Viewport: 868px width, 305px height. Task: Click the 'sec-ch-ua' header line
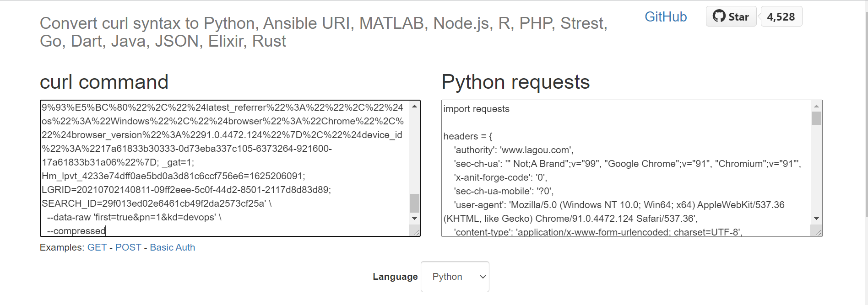[x=627, y=164]
